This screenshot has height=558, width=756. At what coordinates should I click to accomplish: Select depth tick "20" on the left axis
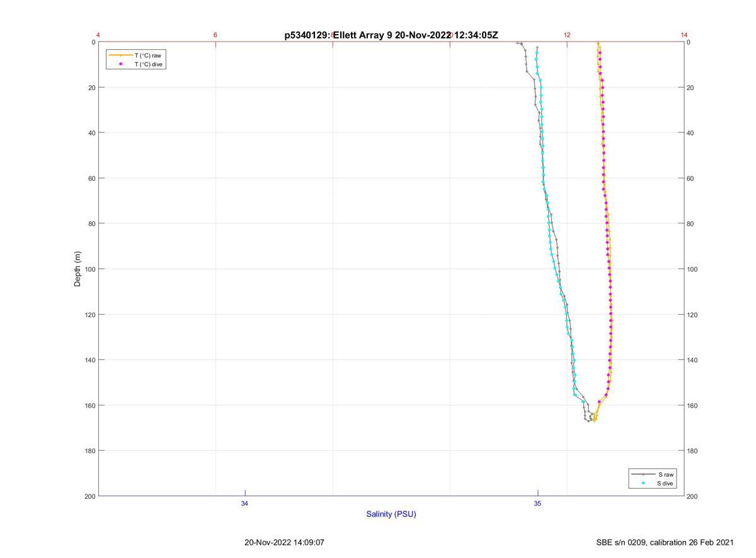coord(91,88)
